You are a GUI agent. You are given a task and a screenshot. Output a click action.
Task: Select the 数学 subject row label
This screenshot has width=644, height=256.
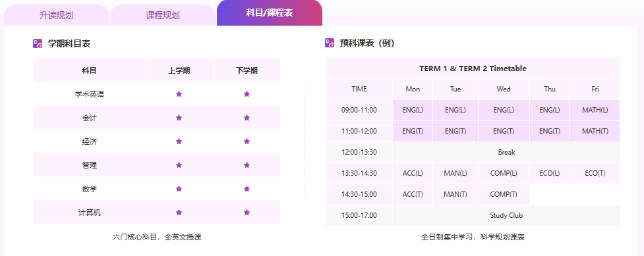point(89,189)
